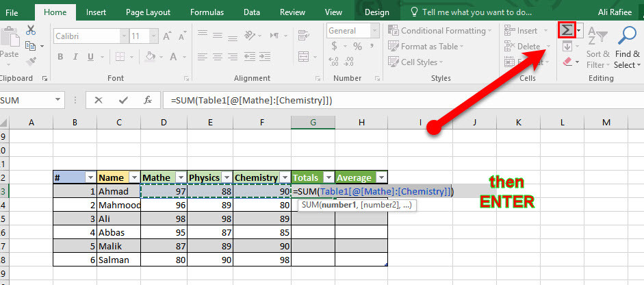The width and height of the screenshot is (644, 285).
Task: Toggle Underline formatting
Action: tap(90, 57)
